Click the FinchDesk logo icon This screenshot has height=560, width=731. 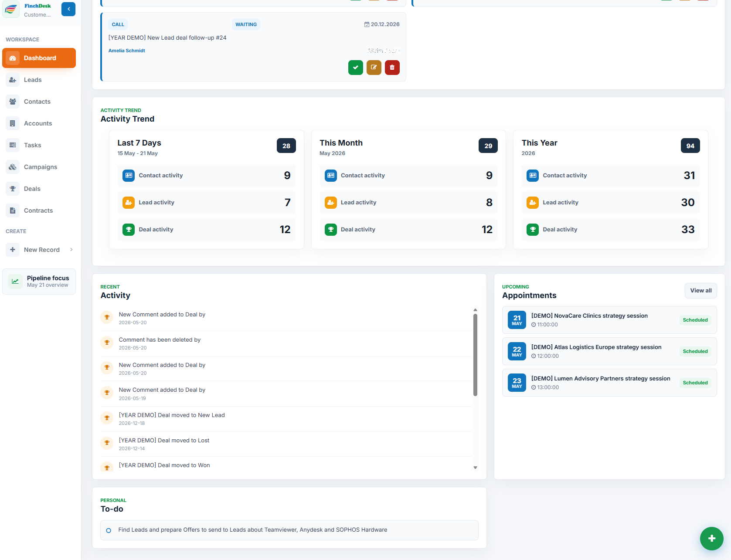[11, 9]
